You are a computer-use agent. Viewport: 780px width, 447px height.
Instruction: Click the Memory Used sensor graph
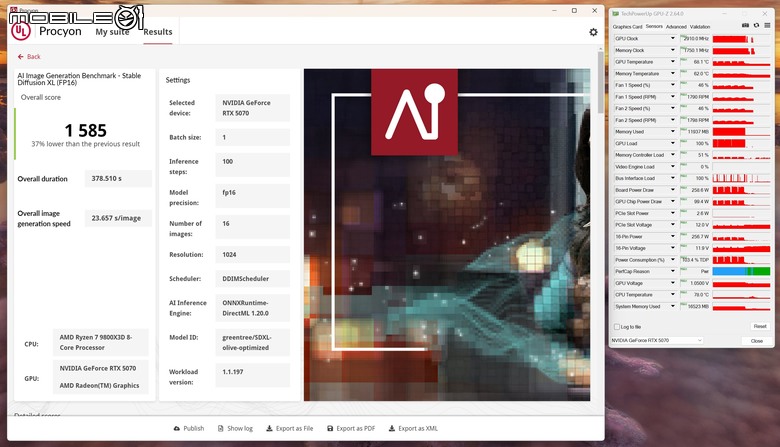[741, 132]
